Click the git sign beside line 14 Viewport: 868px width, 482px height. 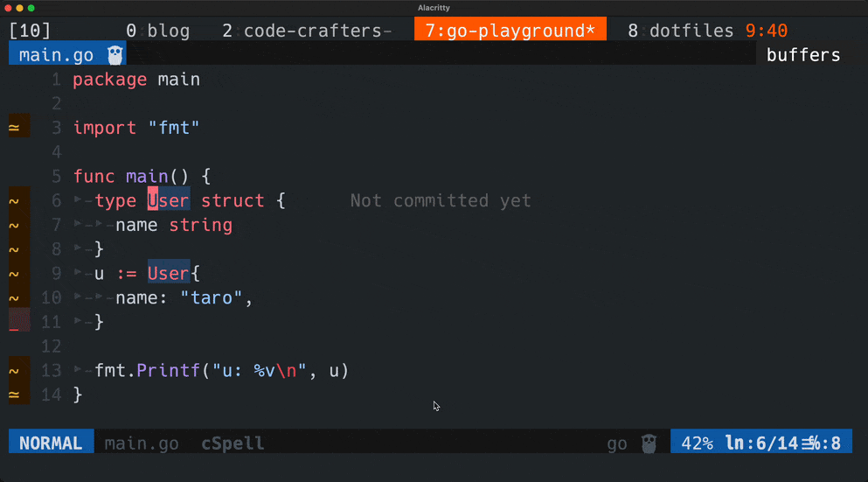pos(14,395)
